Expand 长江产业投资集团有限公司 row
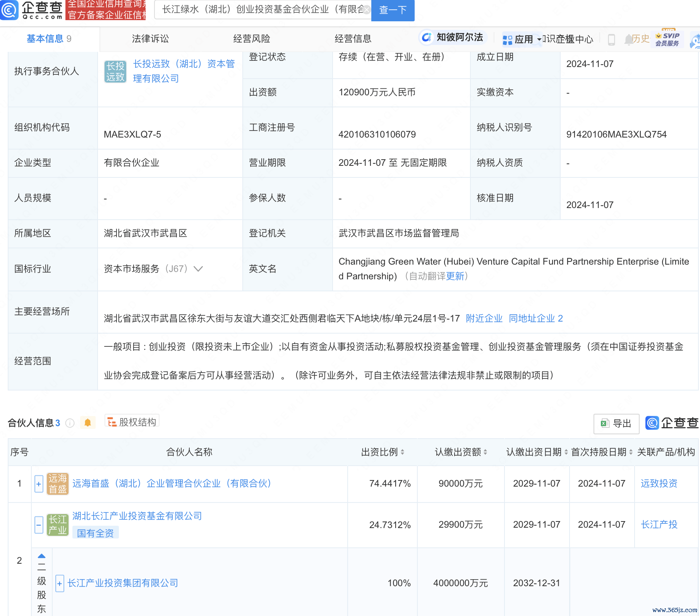The width and height of the screenshot is (700, 616). coord(60,583)
